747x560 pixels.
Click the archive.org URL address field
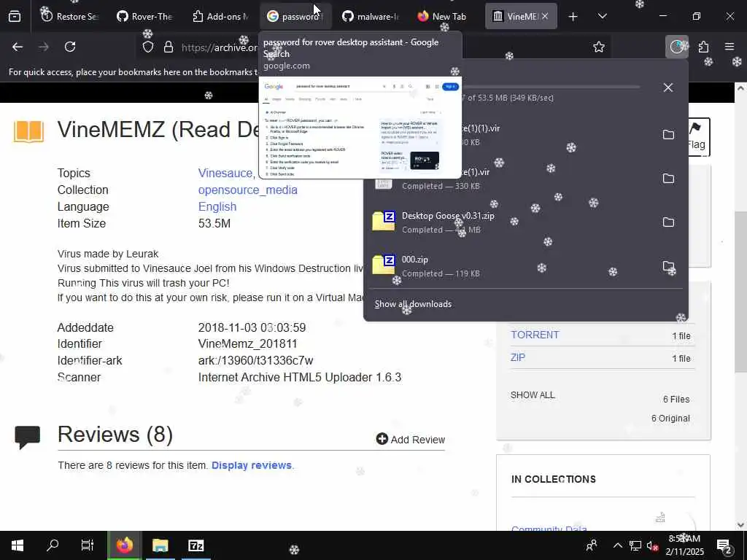point(219,47)
